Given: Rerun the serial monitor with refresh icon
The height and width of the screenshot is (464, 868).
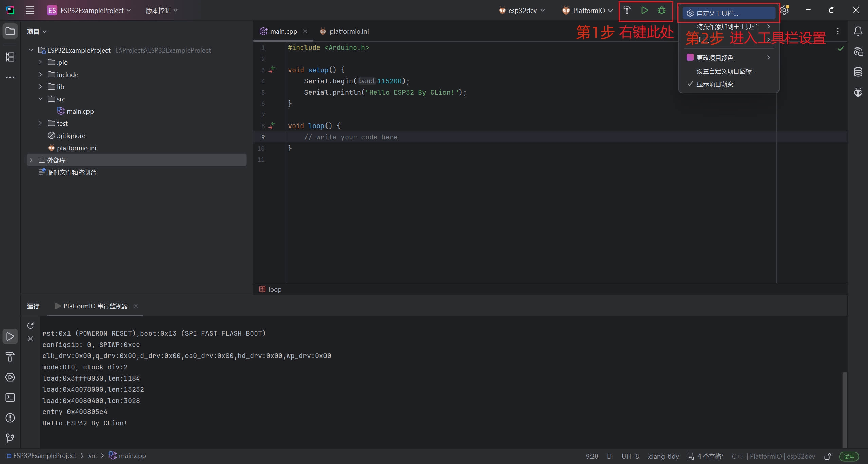Looking at the screenshot, I should (x=31, y=326).
